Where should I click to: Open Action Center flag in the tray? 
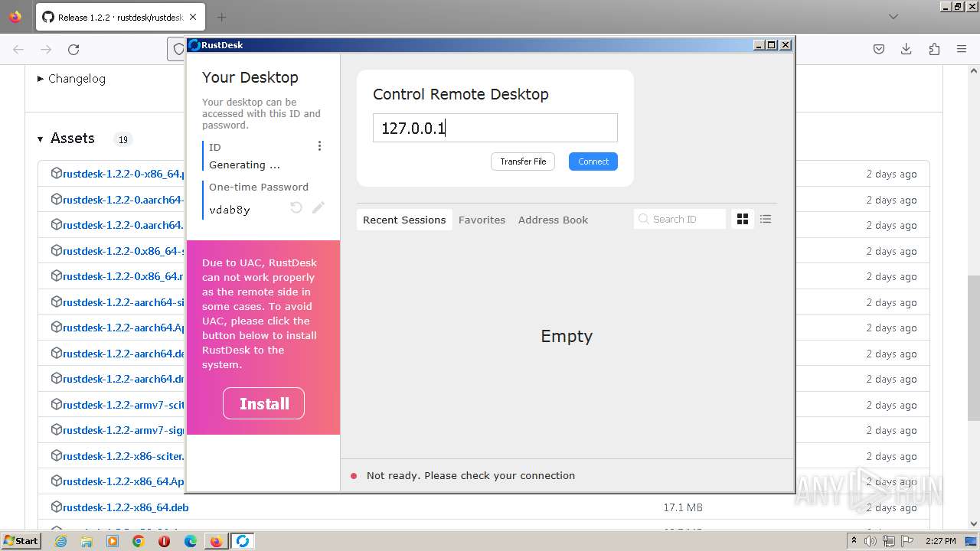click(906, 541)
